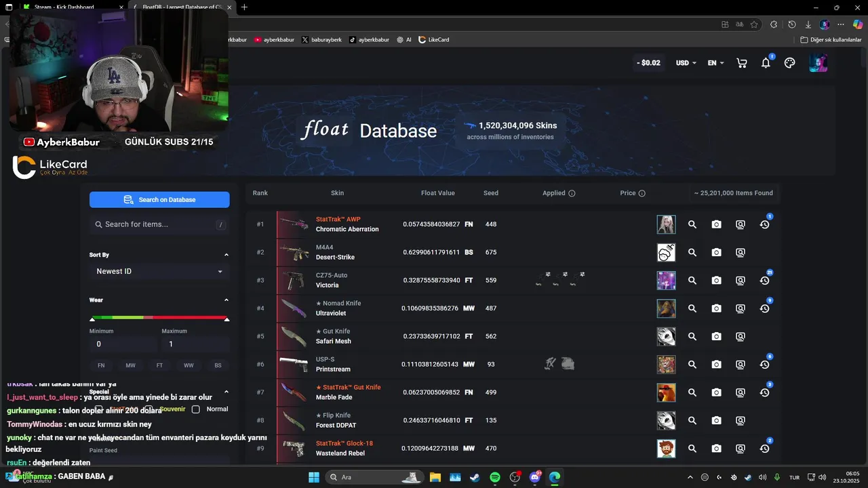
Task: Open Spotify from the taskbar
Action: pyautogui.click(x=495, y=477)
